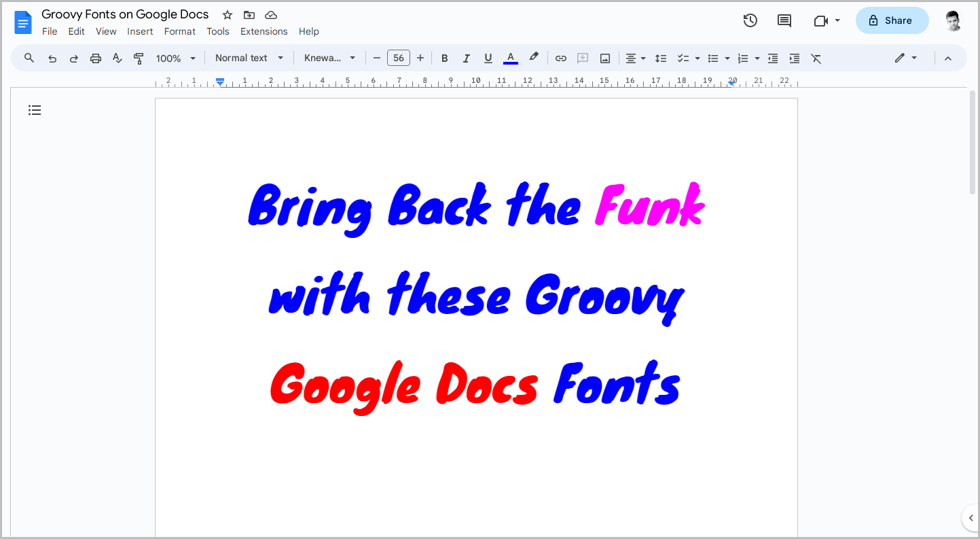Click the Share button
This screenshot has width=980, height=539.
[892, 20]
